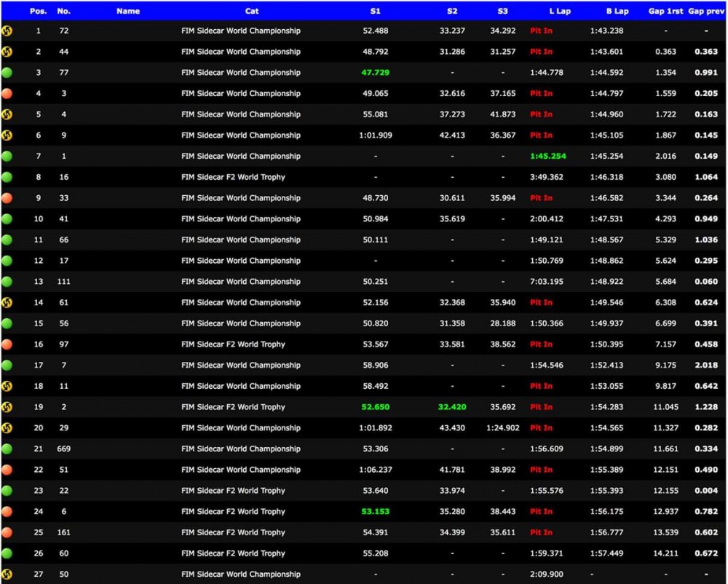Click the Gap prev column header

click(x=706, y=11)
